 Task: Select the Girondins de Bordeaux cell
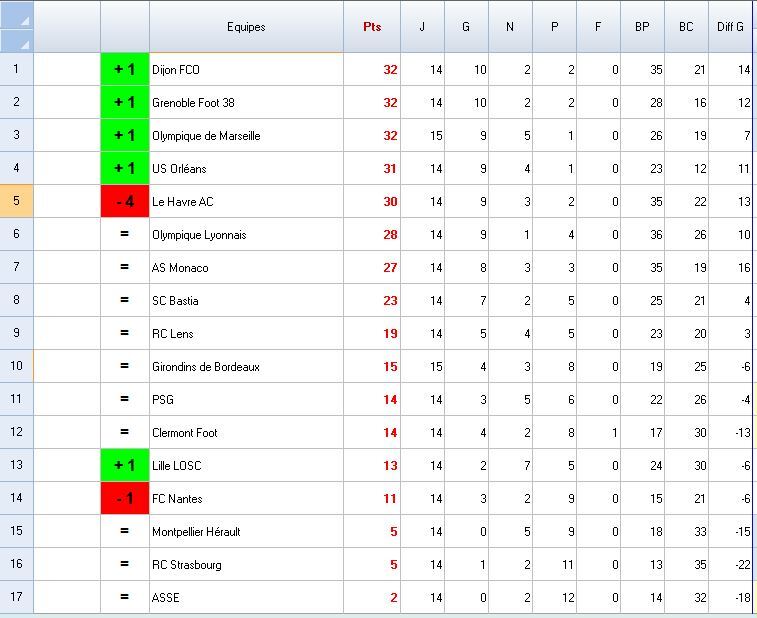pos(245,367)
